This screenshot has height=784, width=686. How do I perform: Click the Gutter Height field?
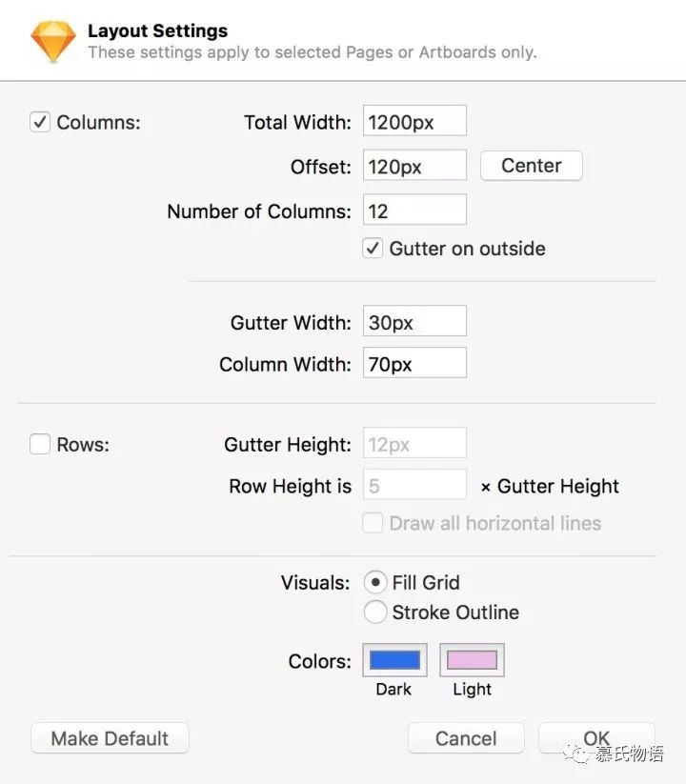point(414,443)
